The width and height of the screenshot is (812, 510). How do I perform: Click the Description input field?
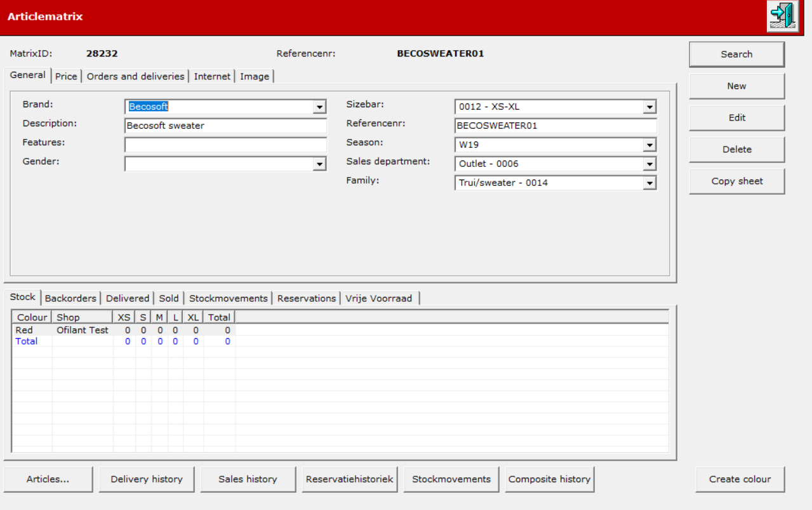pyautogui.click(x=226, y=126)
